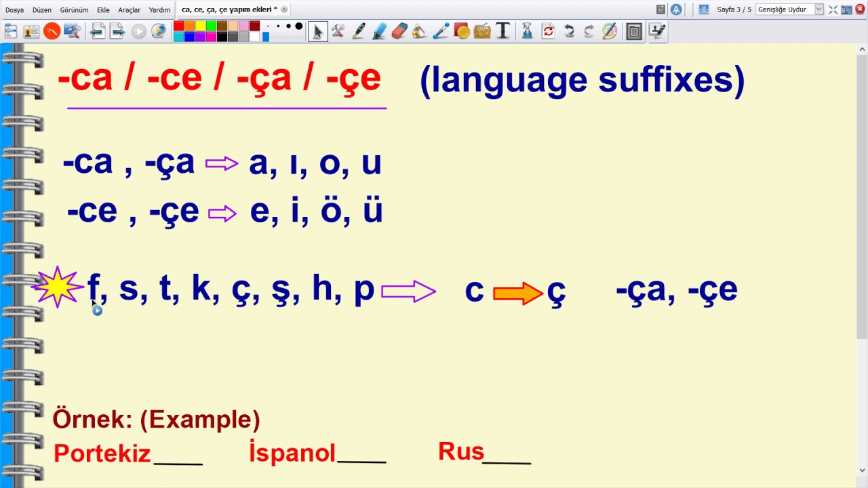
Task: Select the shapes tool
Action: pos(462,31)
